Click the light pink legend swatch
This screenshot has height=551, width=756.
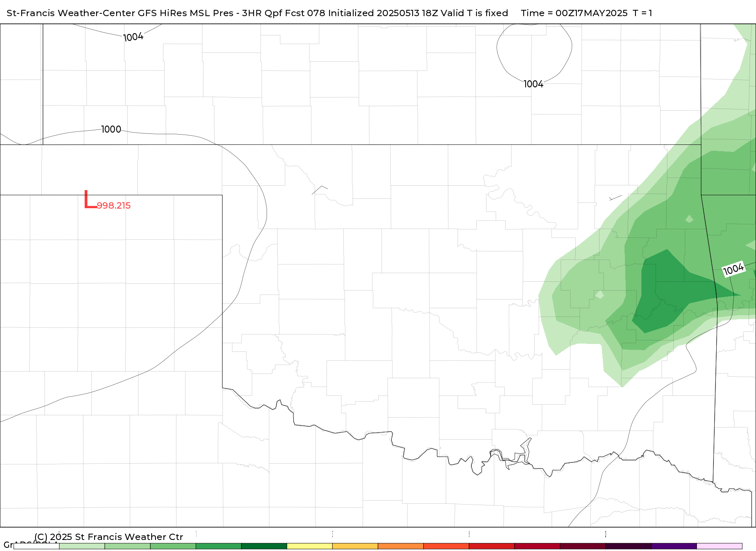click(x=719, y=546)
